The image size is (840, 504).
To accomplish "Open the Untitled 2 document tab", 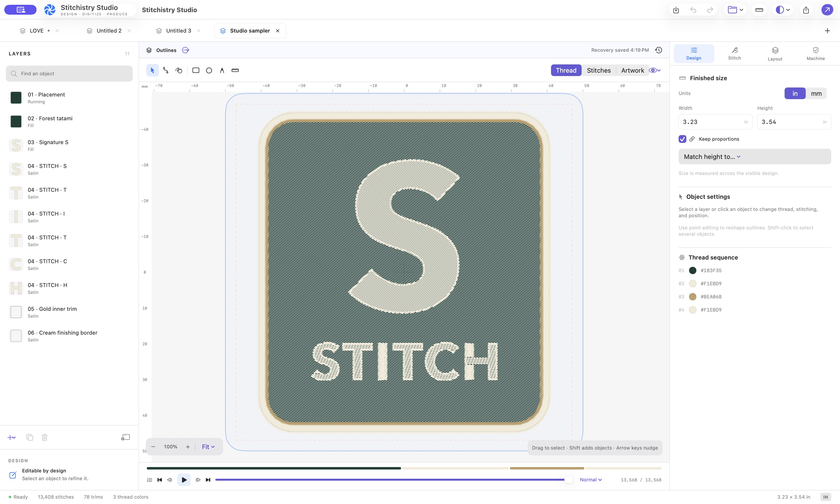I will click(109, 31).
